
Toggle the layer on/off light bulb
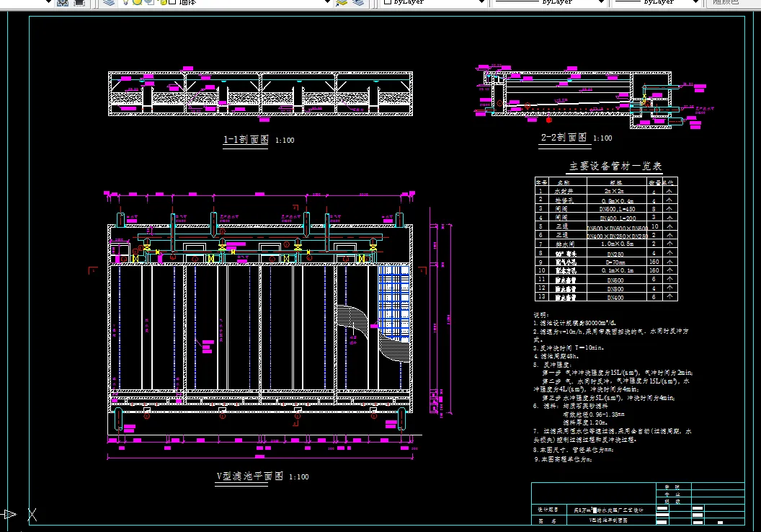125,2
